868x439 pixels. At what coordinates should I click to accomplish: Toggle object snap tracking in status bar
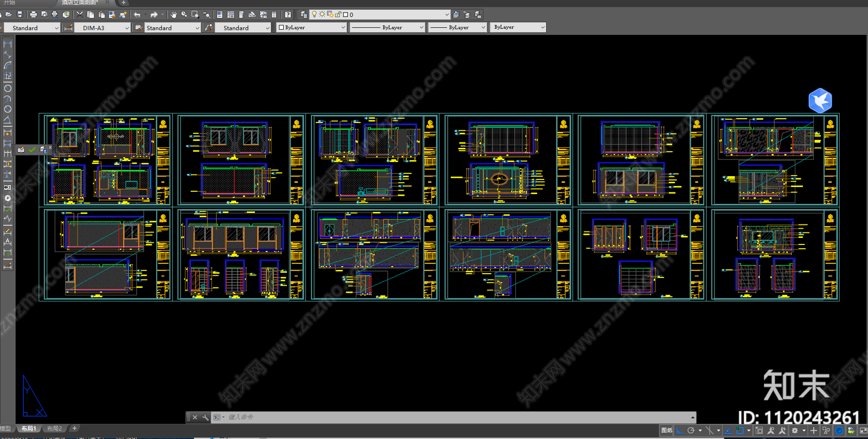728,431
